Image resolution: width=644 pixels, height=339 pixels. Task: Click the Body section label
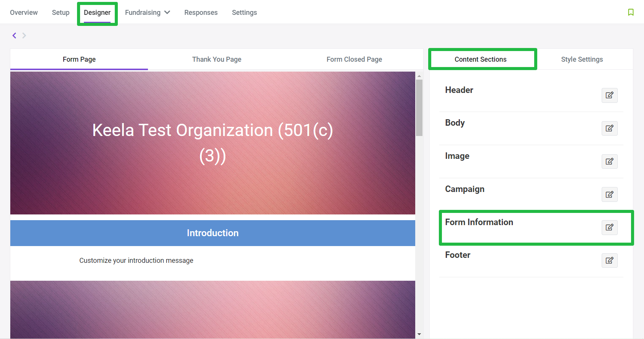pyautogui.click(x=455, y=123)
